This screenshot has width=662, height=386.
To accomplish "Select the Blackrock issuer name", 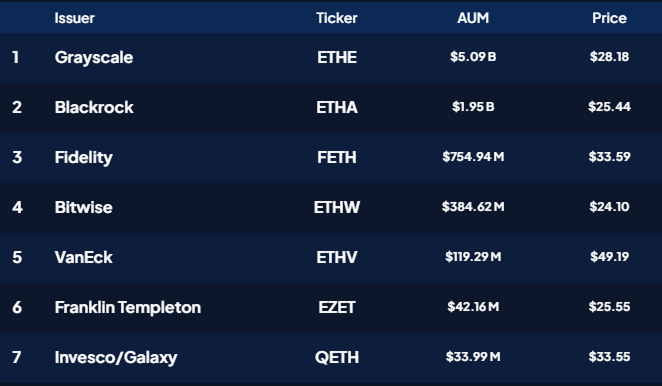I will 94,107.
